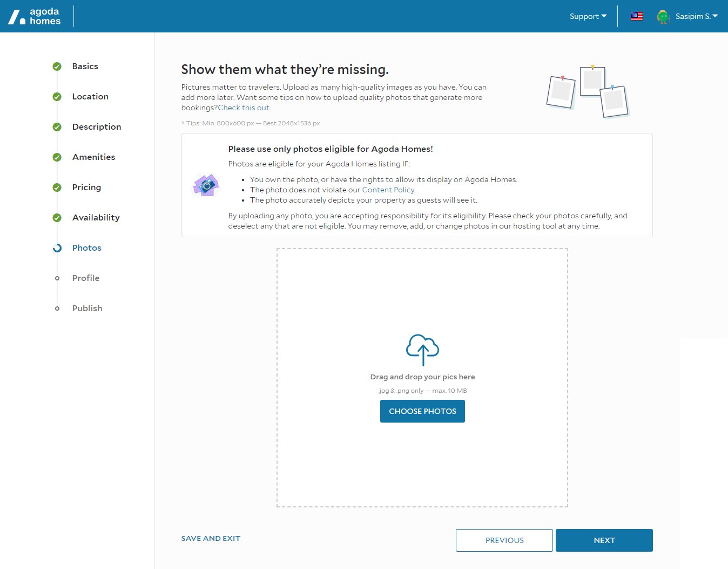Expand the Support dropdown menu

point(588,16)
